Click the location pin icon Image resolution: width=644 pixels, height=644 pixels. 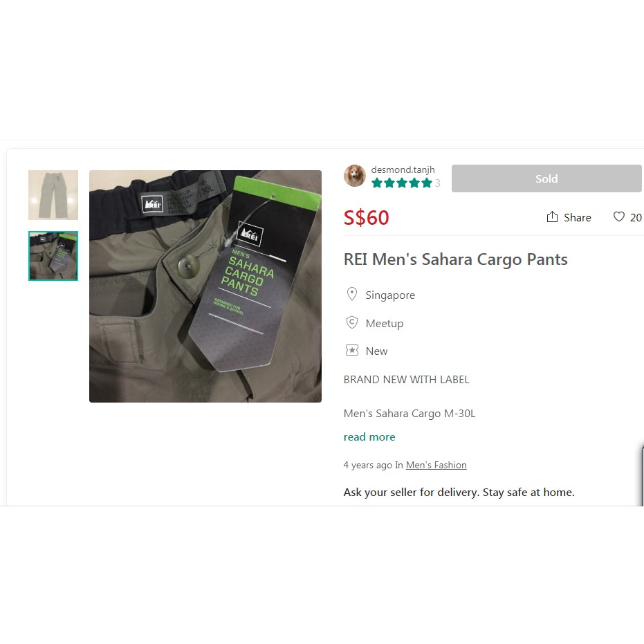click(352, 294)
